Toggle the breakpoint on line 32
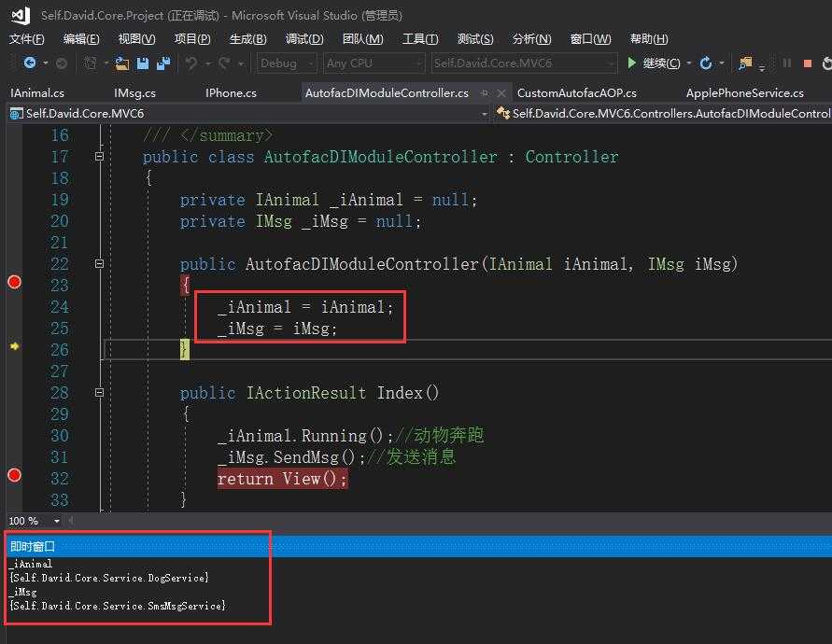832x644 pixels. click(14, 475)
